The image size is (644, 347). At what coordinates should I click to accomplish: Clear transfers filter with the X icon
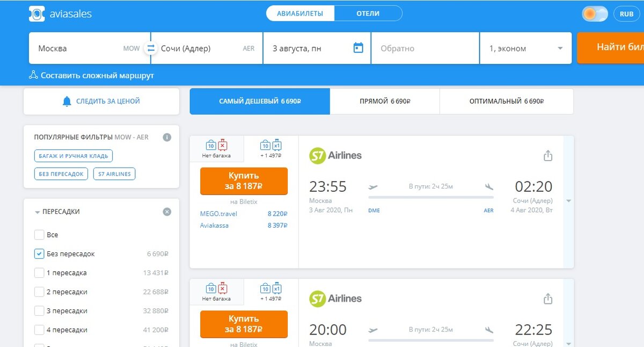(x=167, y=212)
